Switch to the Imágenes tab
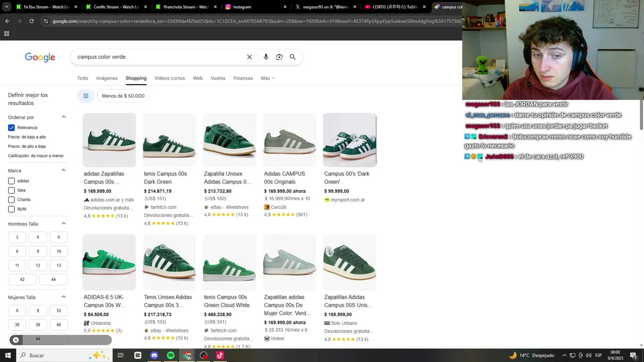The height and width of the screenshot is (362, 644). tap(107, 78)
